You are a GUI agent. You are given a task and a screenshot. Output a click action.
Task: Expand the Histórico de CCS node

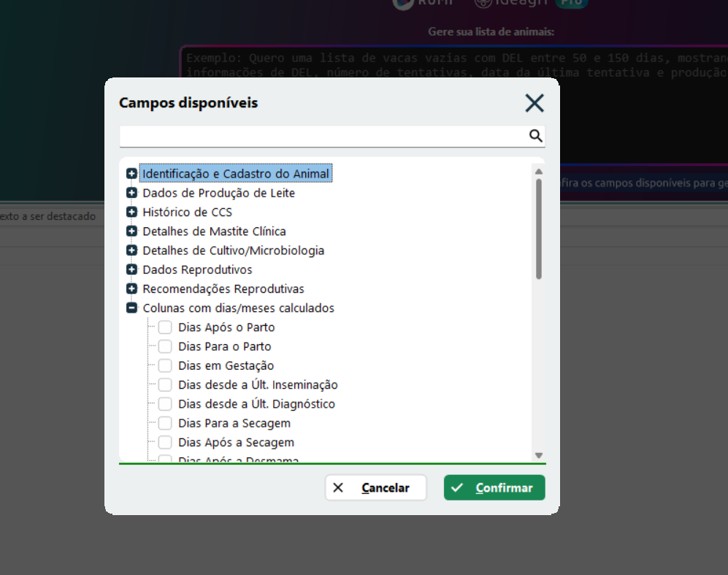131,212
